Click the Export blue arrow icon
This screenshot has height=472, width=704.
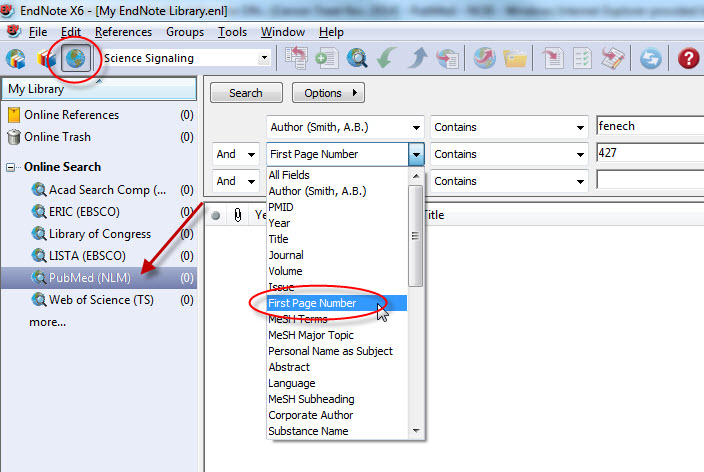418,58
